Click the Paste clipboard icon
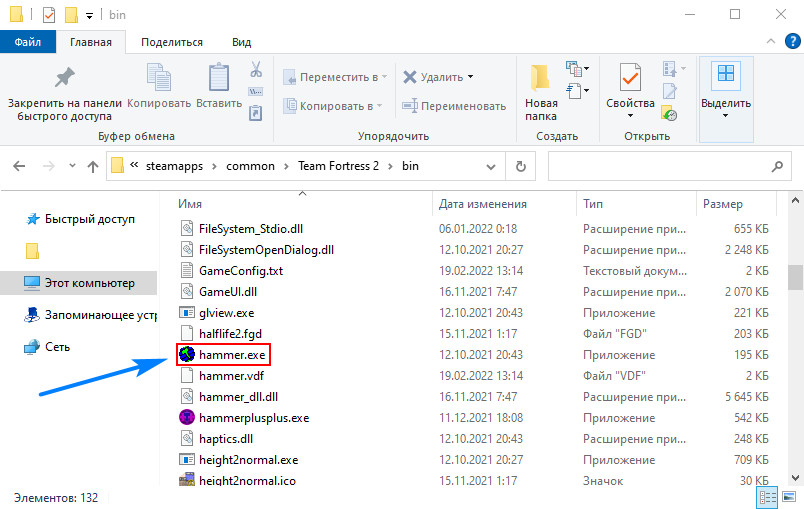The height and width of the screenshot is (509, 804). 219,77
